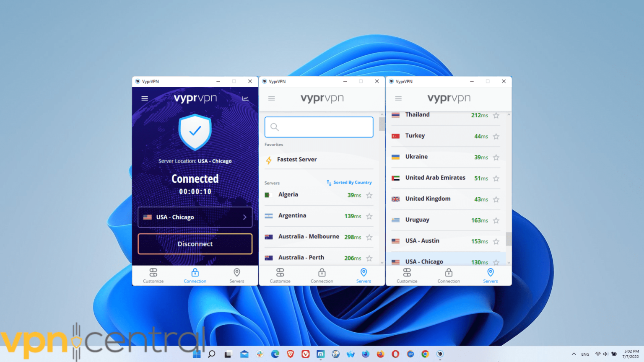Favorite the Turkey server
The image size is (644, 362).
pyautogui.click(x=496, y=136)
